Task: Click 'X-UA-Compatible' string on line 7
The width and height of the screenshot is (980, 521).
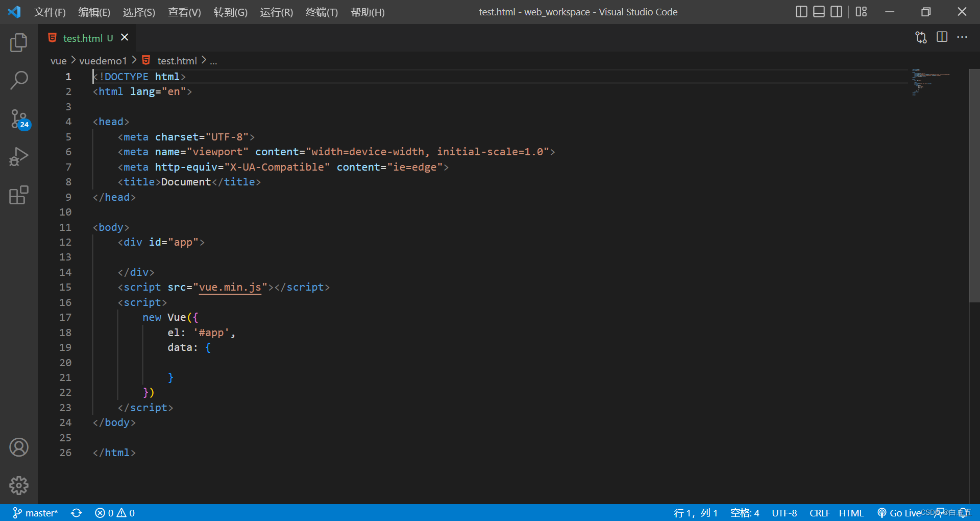Action: point(277,167)
